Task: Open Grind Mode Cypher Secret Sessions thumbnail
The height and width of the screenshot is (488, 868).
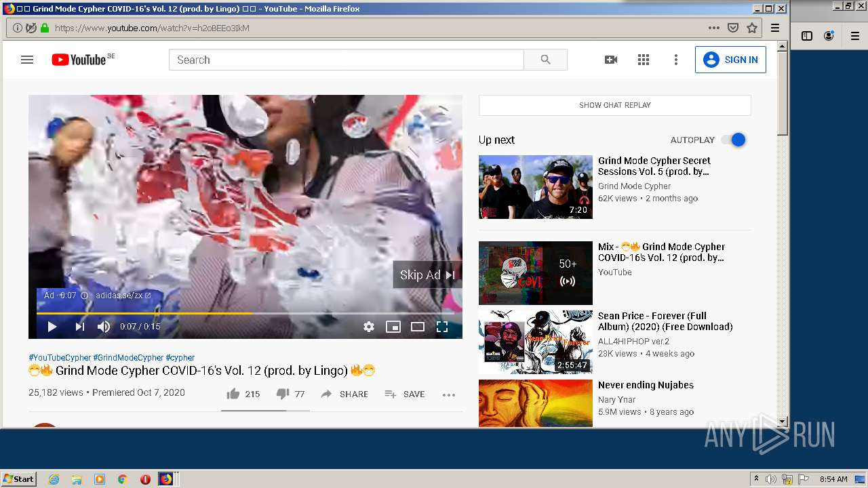Action: point(536,187)
